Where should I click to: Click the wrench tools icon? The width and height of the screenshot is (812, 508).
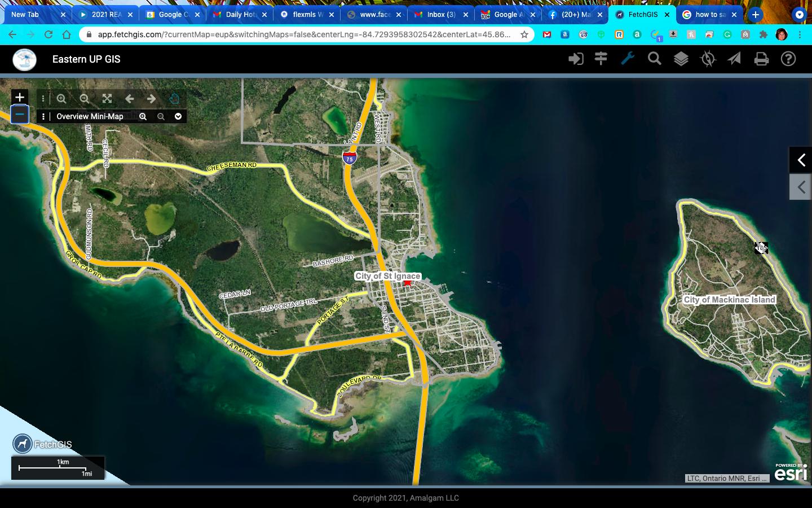tap(628, 59)
